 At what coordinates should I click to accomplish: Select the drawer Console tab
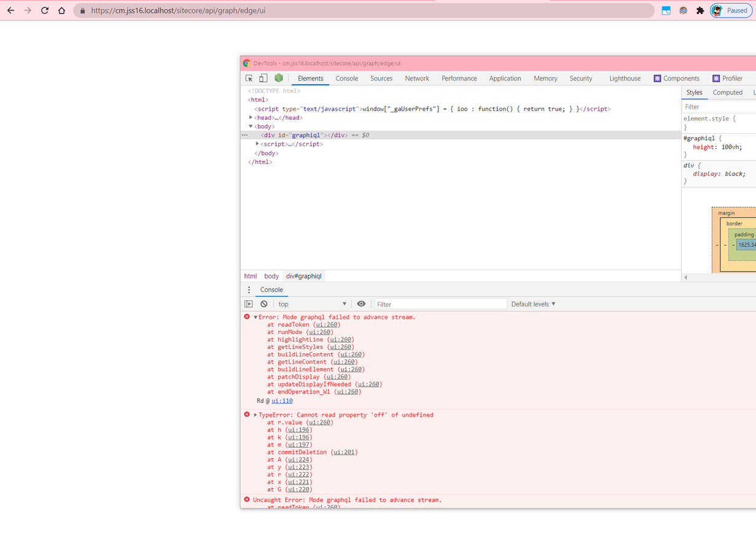pyautogui.click(x=271, y=290)
